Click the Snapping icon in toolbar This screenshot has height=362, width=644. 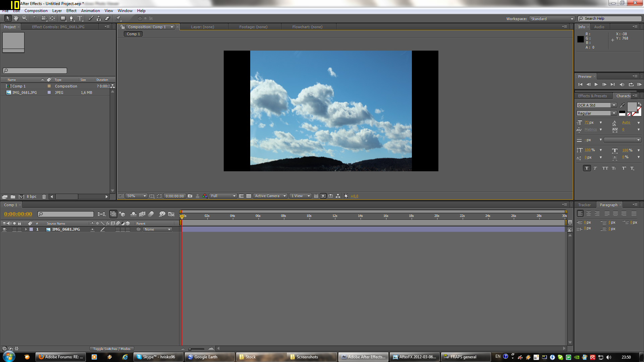[x=139, y=18]
